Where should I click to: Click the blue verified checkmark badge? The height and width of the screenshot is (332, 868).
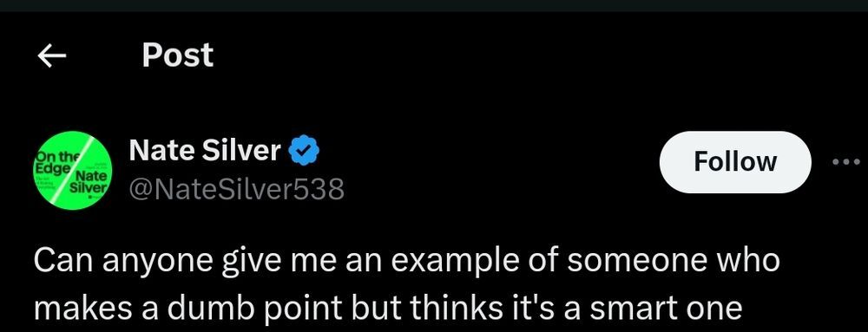coord(305,150)
